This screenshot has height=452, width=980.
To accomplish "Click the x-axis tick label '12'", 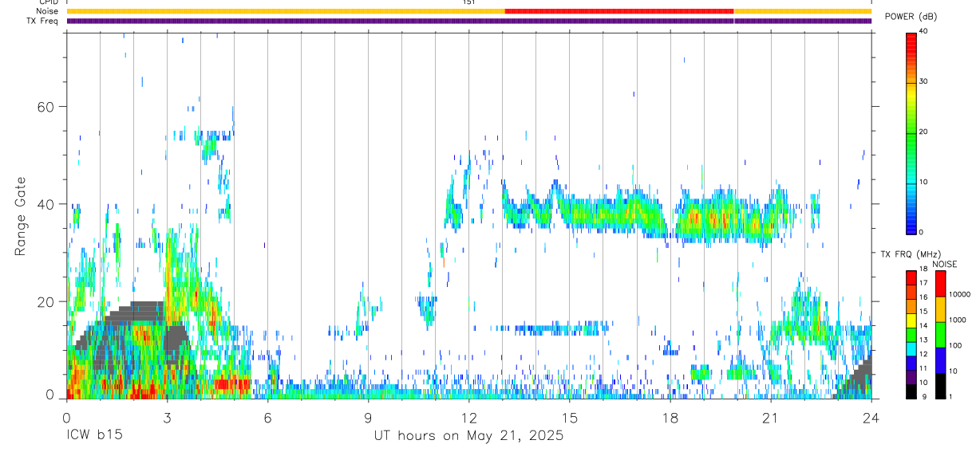I will point(468,418).
